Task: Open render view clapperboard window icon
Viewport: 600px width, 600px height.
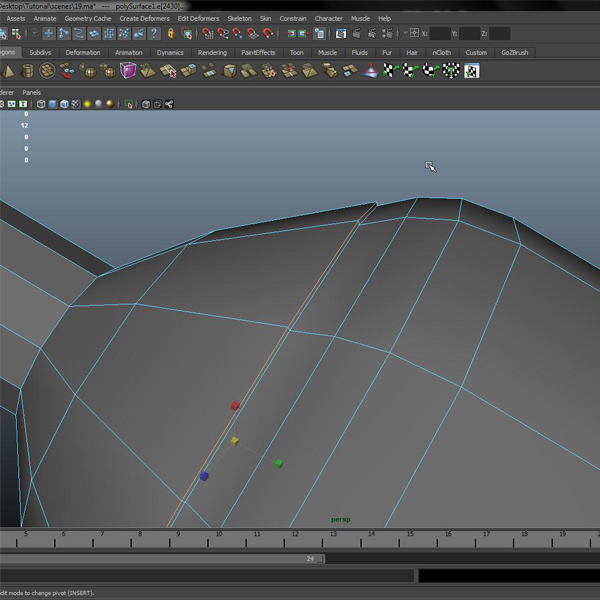Action: click(x=341, y=34)
